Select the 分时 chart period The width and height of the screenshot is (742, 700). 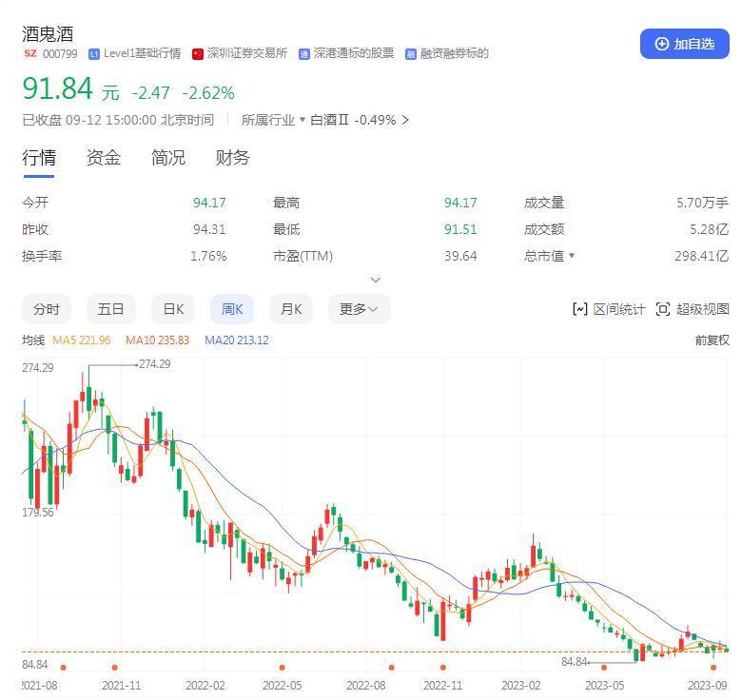(x=47, y=309)
